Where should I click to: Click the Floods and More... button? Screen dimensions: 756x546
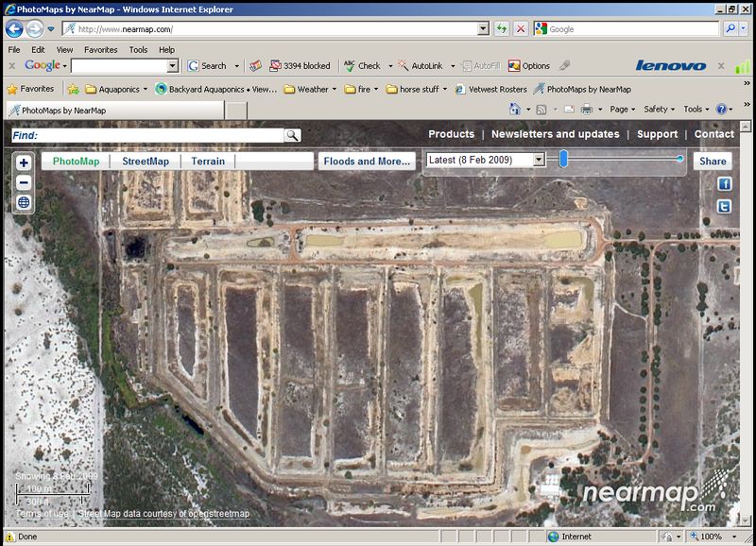[367, 162]
